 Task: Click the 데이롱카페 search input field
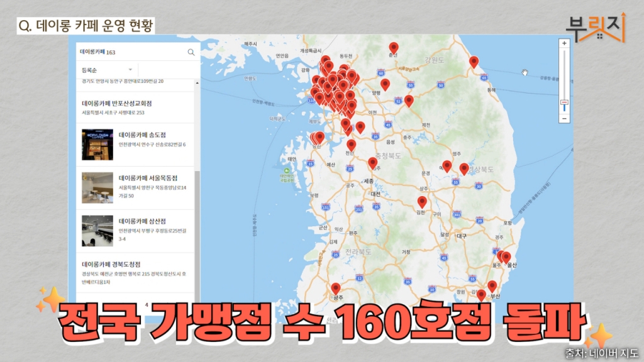coord(132,52)
